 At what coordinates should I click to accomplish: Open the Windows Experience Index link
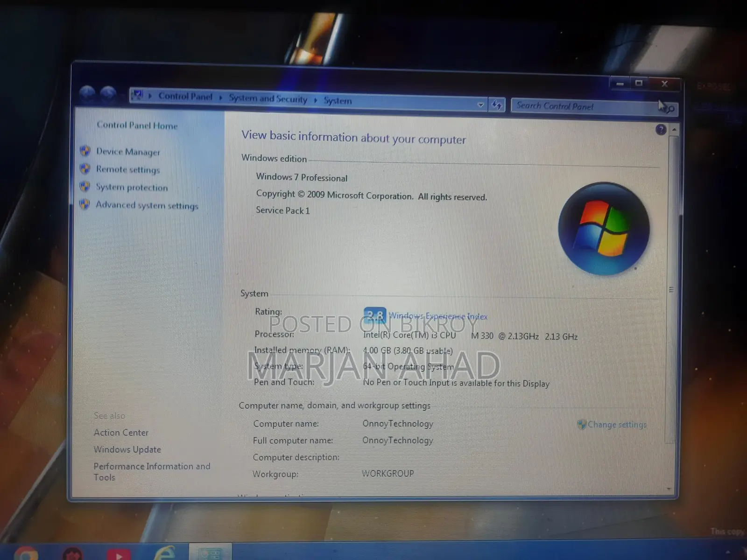pyautogui.click(x=438, y=316)
